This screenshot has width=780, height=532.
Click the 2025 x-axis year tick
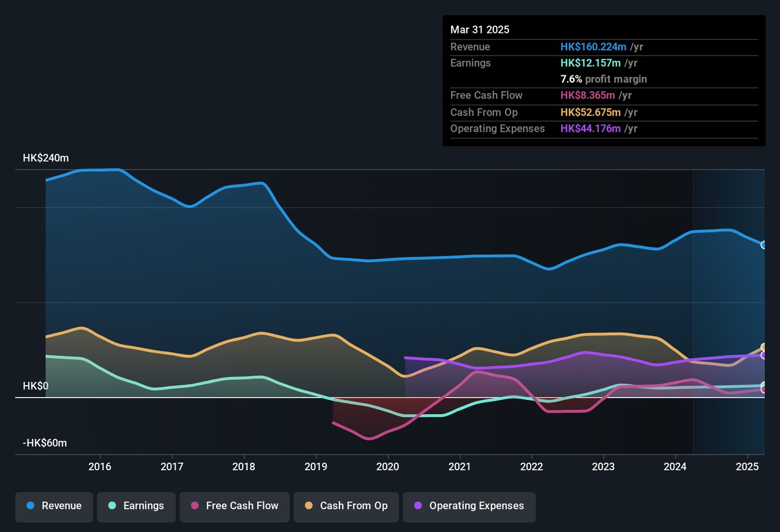747,467
